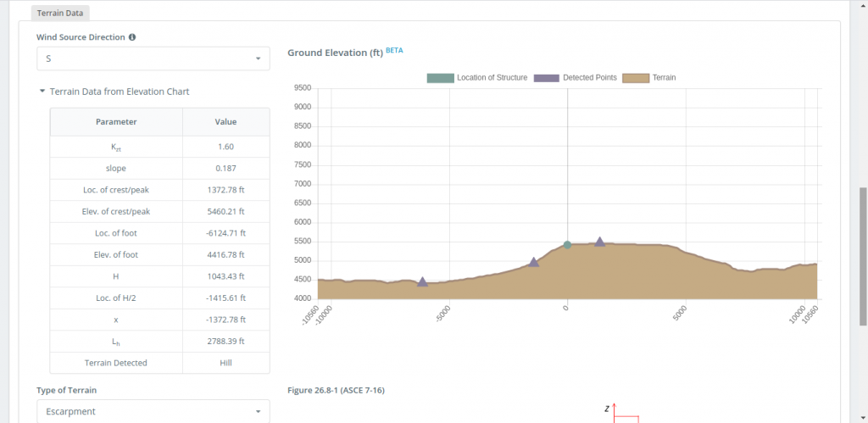The width and height of the screenshot is (868, 423).
Task: Select the Terrain Data tab
Action: click(61, 14)
